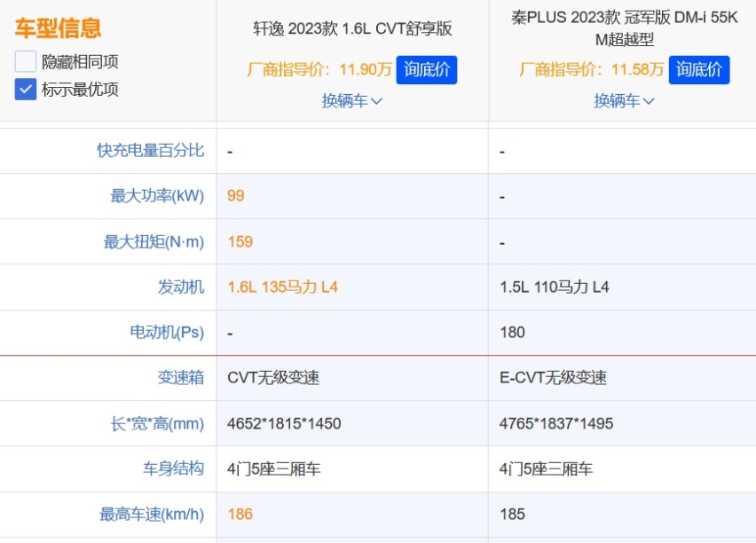This screenshot has height=543, width=756.
Task: Select the 变速箱 row label
Action: click(181, 378)
